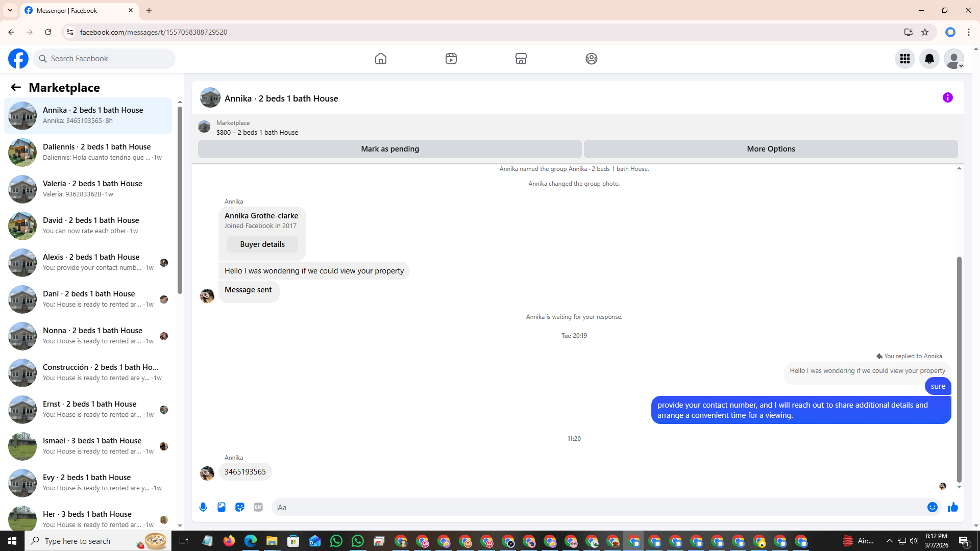Viewport: 980px width, 551px height.
Task: Click the taskbar search box
Action: [99, 541]
